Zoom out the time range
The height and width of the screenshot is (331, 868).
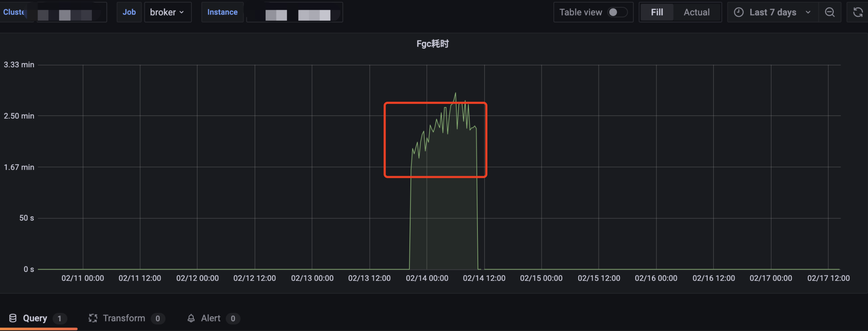830,12
